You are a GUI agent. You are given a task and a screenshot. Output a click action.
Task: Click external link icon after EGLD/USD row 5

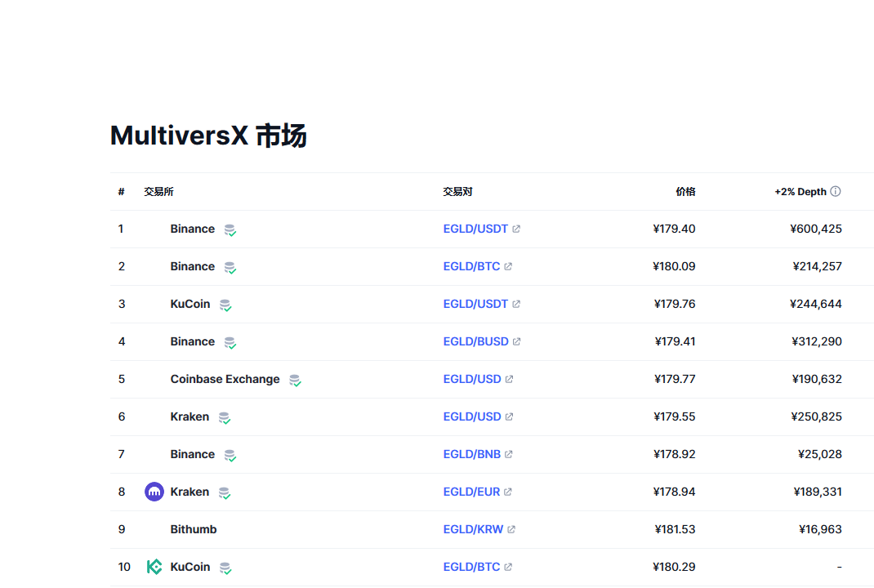click(x=509, y=379)
